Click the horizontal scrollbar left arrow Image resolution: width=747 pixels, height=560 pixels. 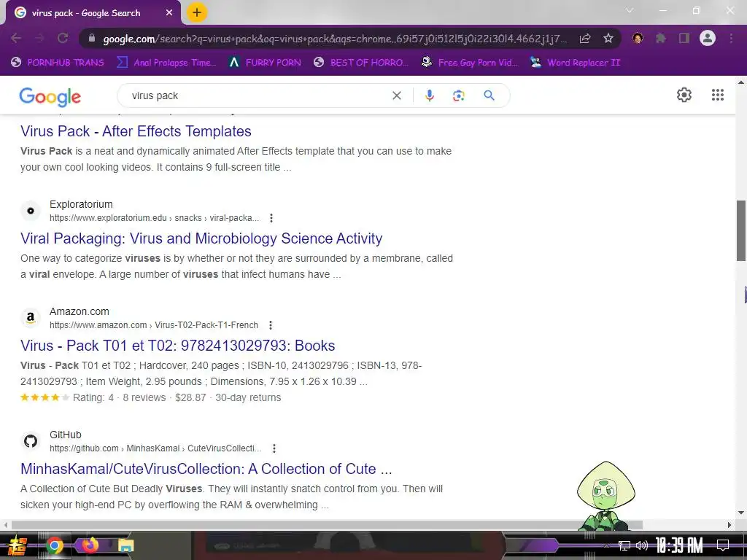point(5,525)
